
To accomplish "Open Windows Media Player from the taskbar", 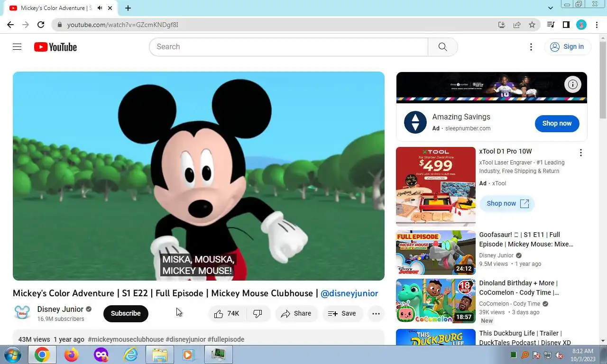I will [x=189, y=355].
